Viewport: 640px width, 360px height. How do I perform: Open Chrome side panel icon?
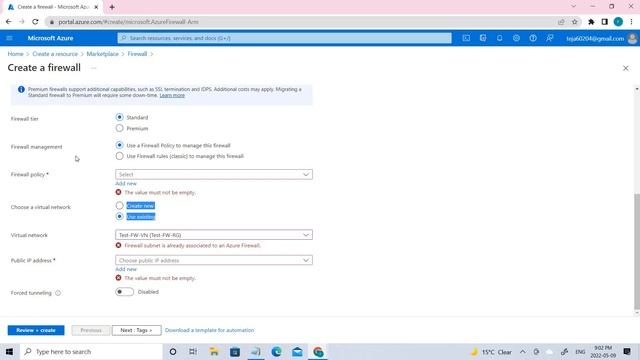point(604,22)
